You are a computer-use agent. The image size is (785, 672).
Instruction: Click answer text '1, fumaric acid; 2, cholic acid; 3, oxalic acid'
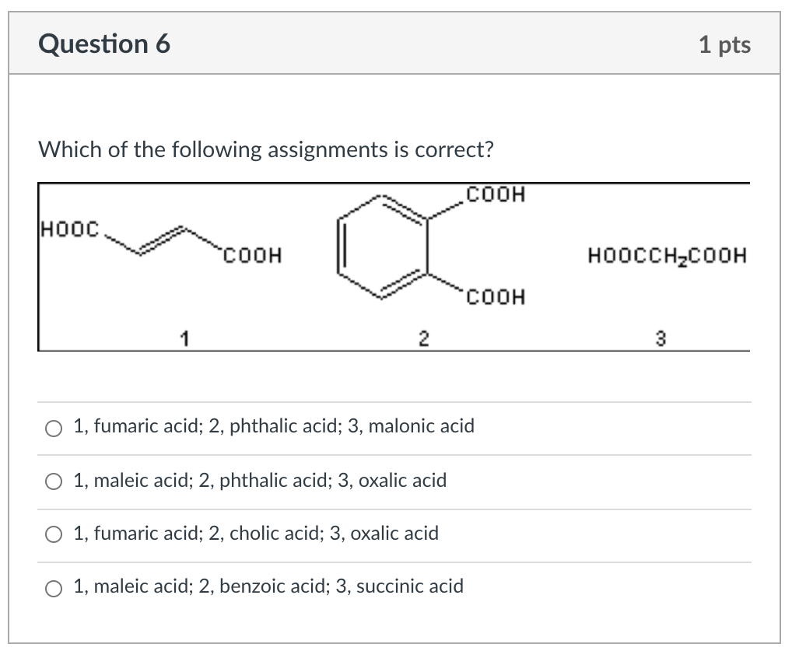click(256, 534)
